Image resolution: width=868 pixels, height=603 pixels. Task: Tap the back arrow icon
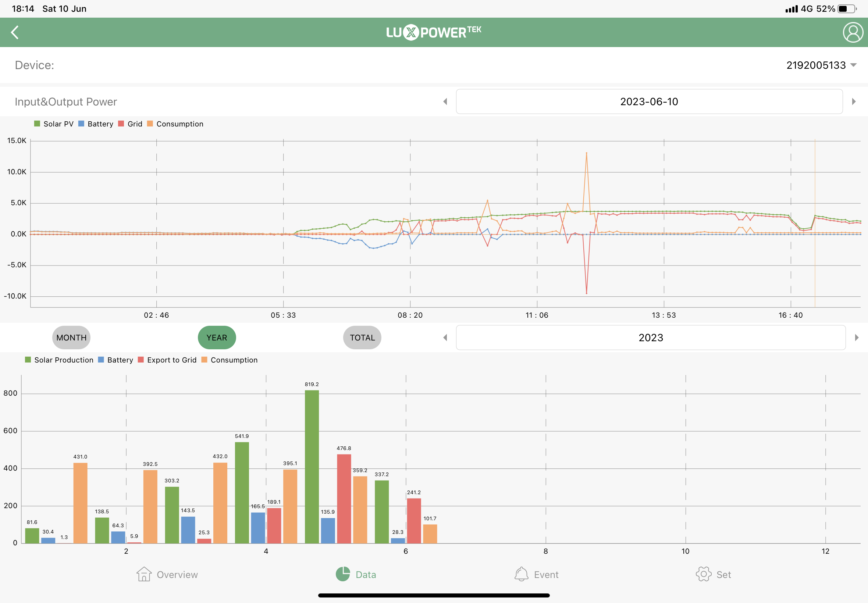click(x=15, y=32)
